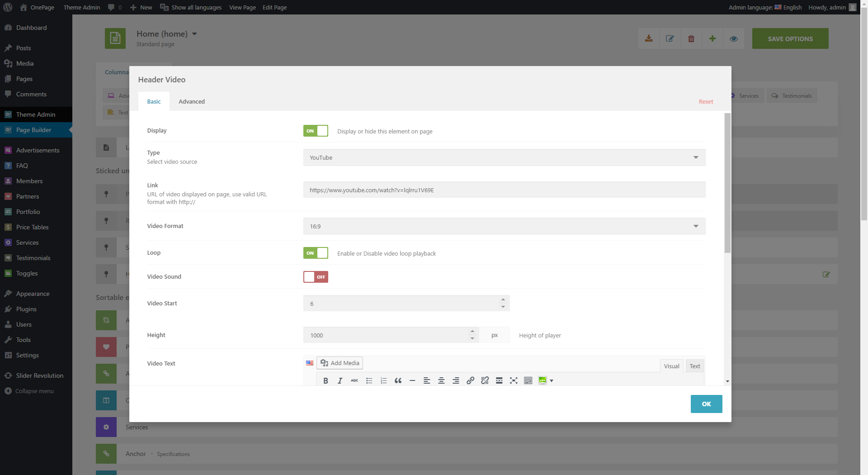Insert a blockquote in the editor
The width and height of the screenshot is (868, 475).
(398, 380)
